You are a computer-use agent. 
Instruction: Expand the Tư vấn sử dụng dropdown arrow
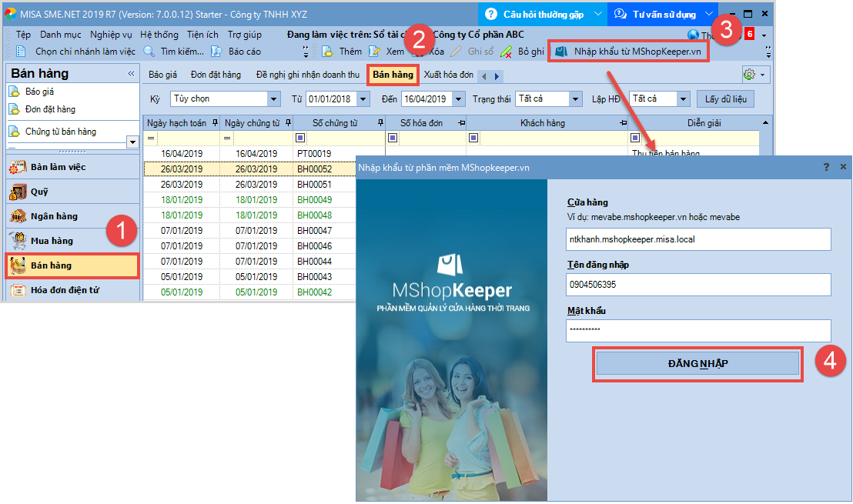pos(708,14)
